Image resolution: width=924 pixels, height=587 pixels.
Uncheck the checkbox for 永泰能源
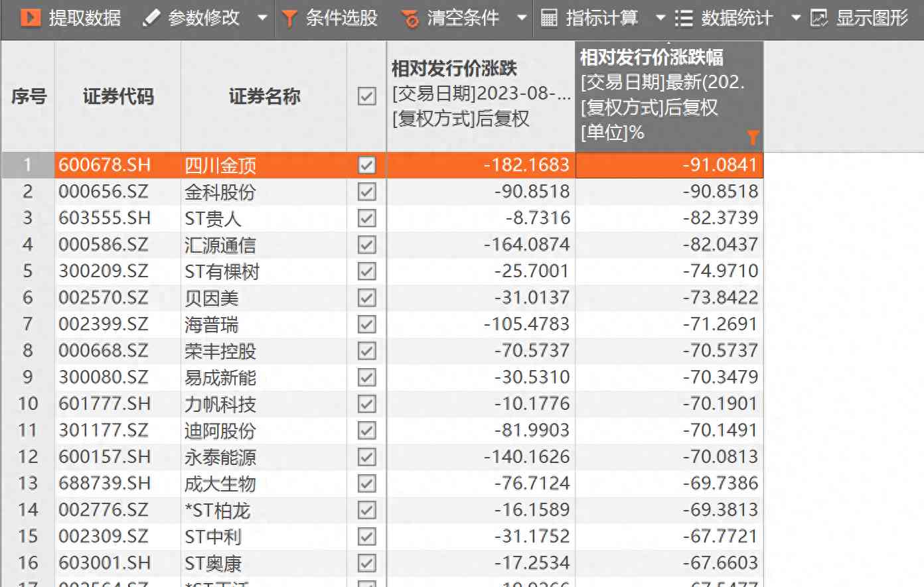click(367, 457)
